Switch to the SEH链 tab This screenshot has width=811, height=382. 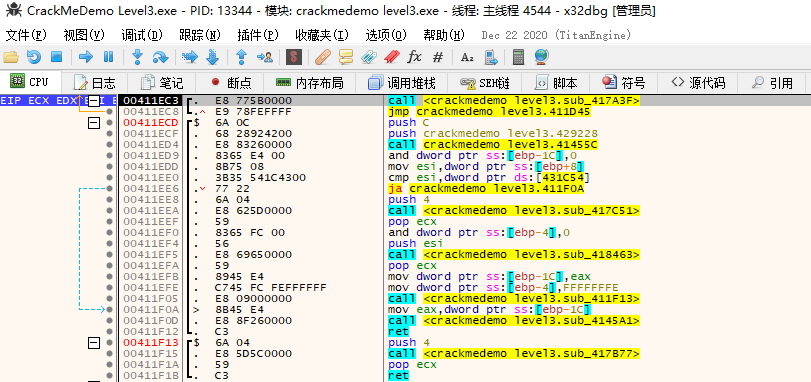point(485,83)
